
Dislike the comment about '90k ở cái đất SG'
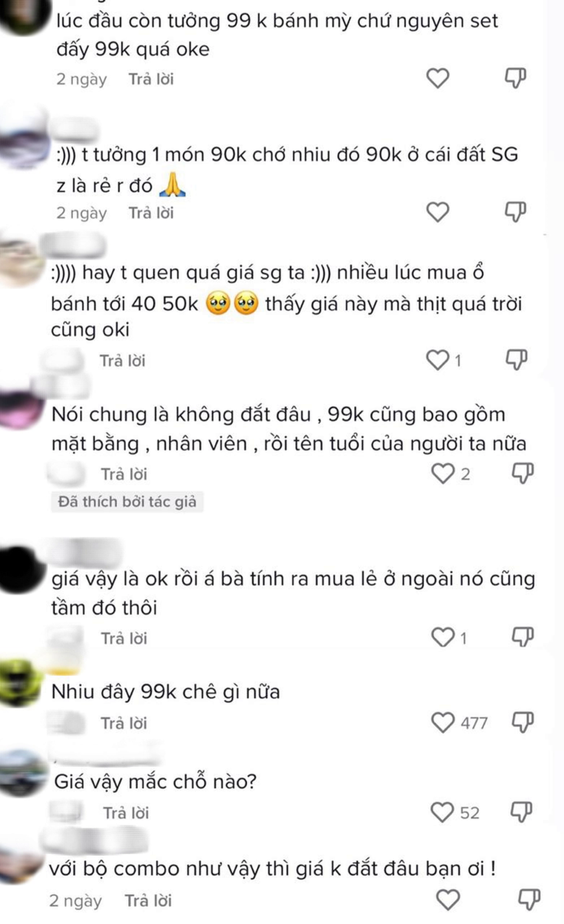click(x=515, y=212)
